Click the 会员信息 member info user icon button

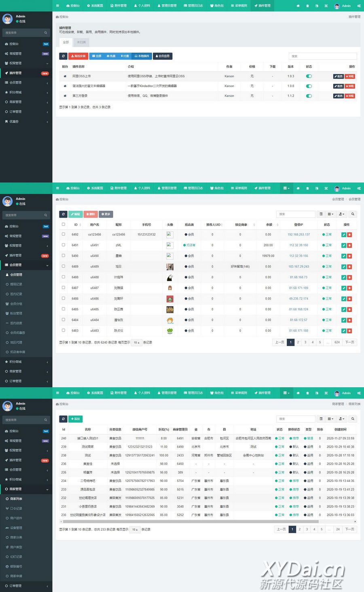[163, 56]
